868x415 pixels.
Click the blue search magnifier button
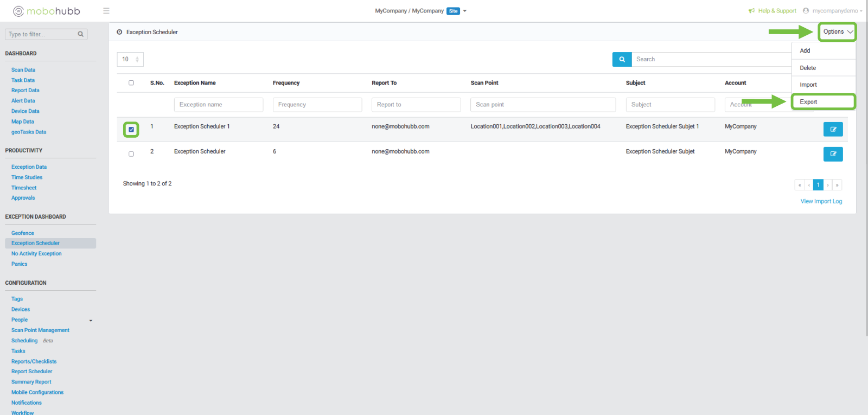pos(622,59)
